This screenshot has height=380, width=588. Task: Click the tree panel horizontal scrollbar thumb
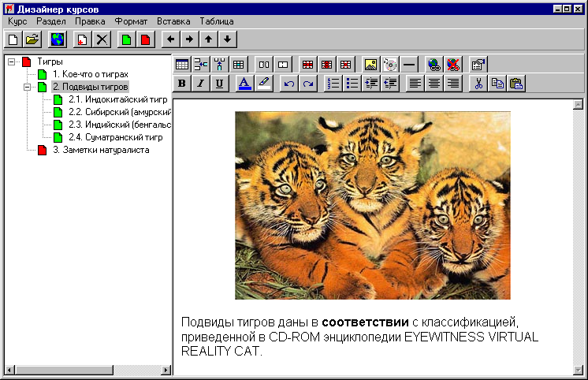pos(64,371)
